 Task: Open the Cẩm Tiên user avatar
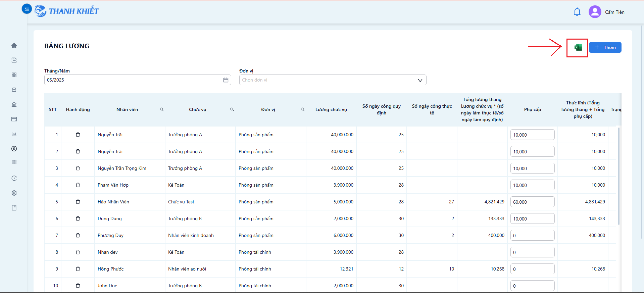coord(595,12)
